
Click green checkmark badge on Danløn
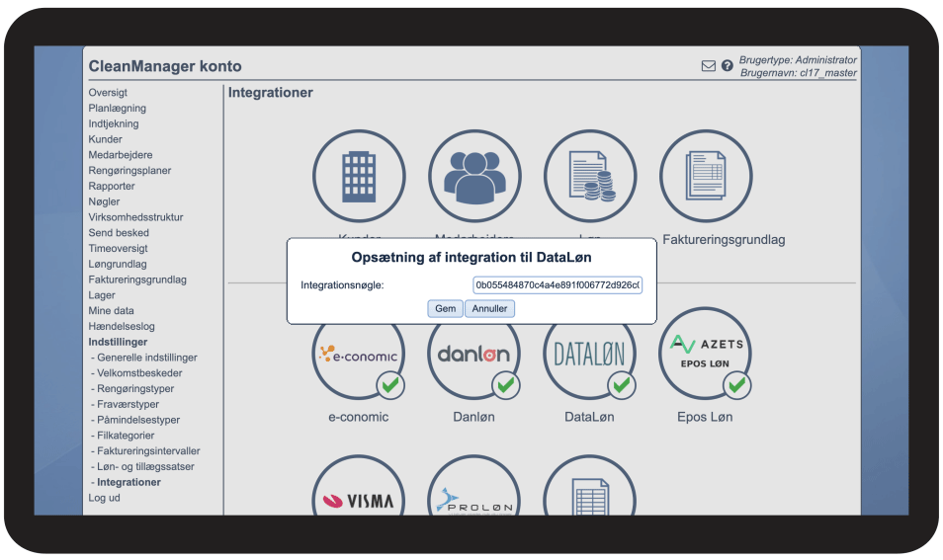(x=506, y=385)
